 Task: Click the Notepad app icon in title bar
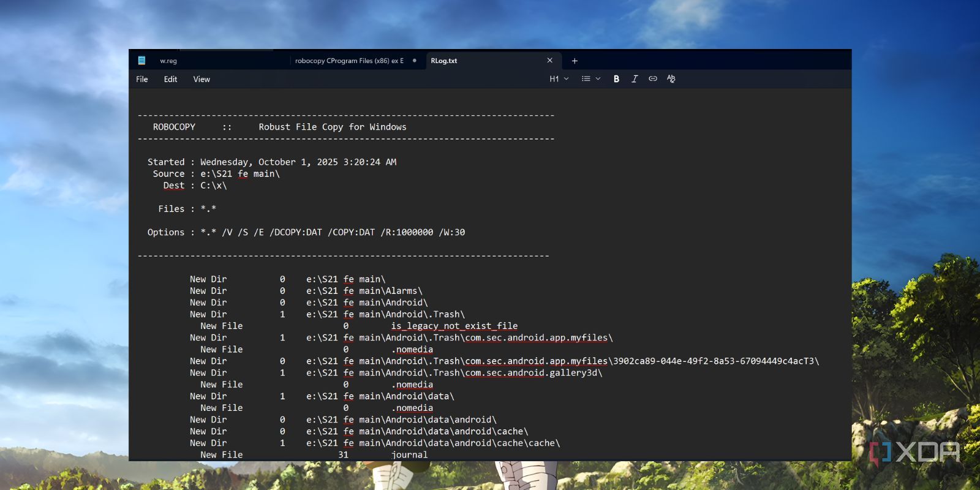pyautogui.click(x=141, y=61)
